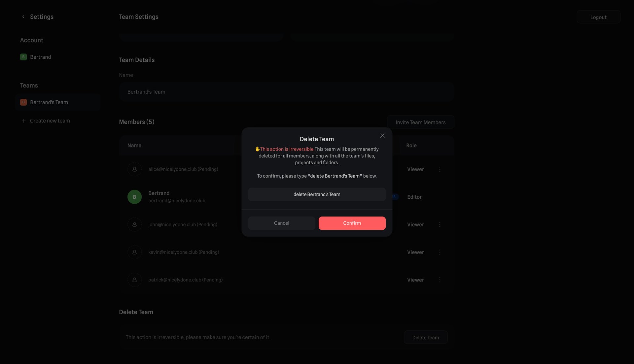This screenshot has width=634, height=364.
Task: Click the team Name input showing Bertrand's Team
Action: pos(286,91)
